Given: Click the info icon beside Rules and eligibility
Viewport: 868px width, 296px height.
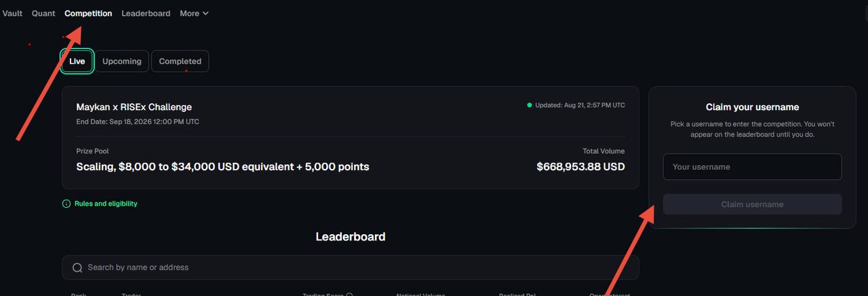Looking at the screenshot, I should [x=66, y=204].
